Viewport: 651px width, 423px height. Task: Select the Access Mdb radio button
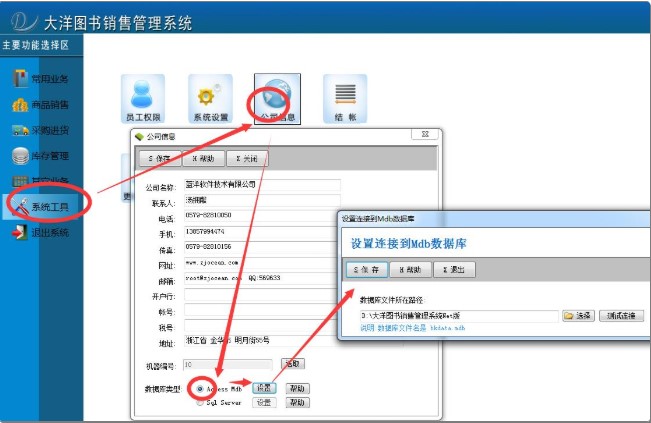tap(200, 389)
